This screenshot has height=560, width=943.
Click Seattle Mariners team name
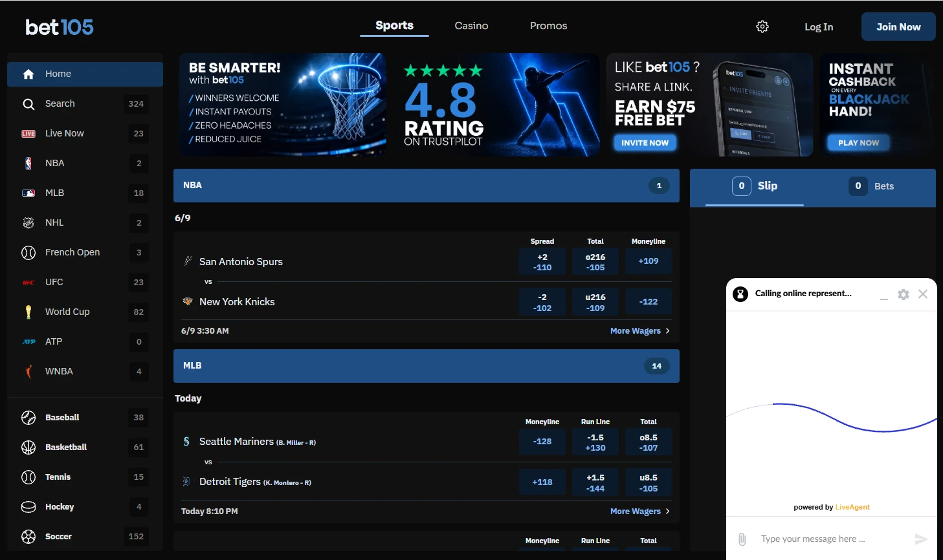click(236, 442)
